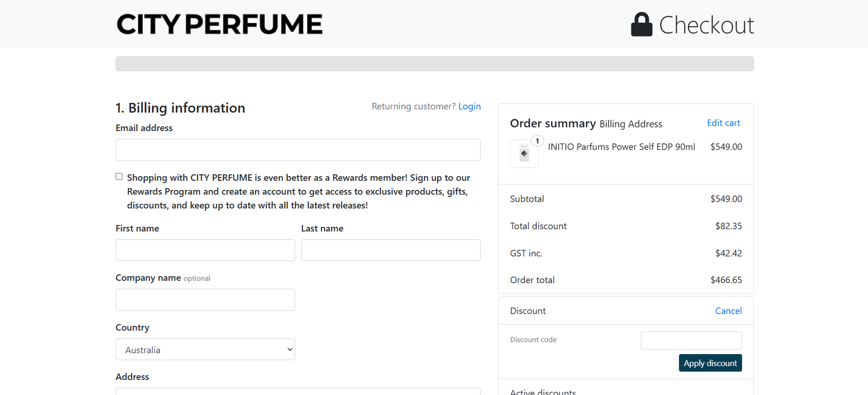Screen dimensions: 868x395
Task: Click the CITY PERFUME logo
Action: coord(219,24)
